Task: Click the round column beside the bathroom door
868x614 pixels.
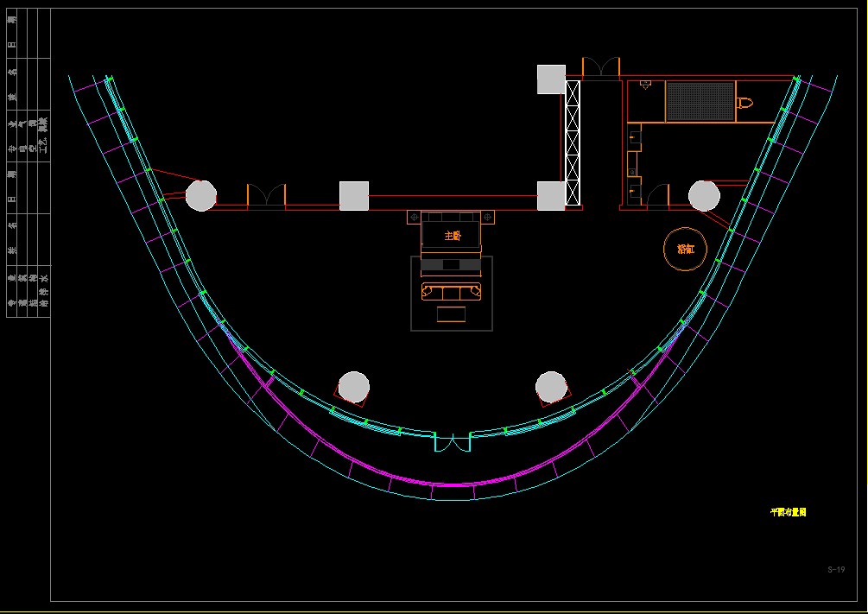Action: coord(704,195)
